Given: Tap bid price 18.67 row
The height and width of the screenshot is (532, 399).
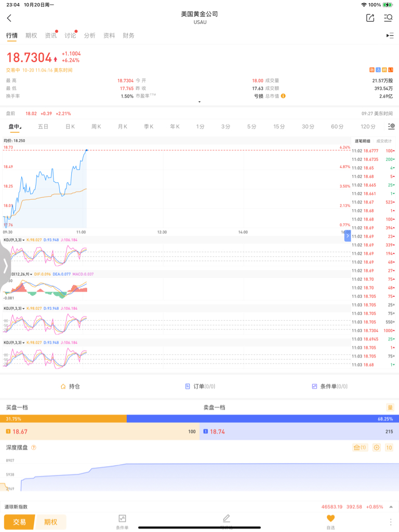Looking at the screenshot, I should tap(100, 432).
